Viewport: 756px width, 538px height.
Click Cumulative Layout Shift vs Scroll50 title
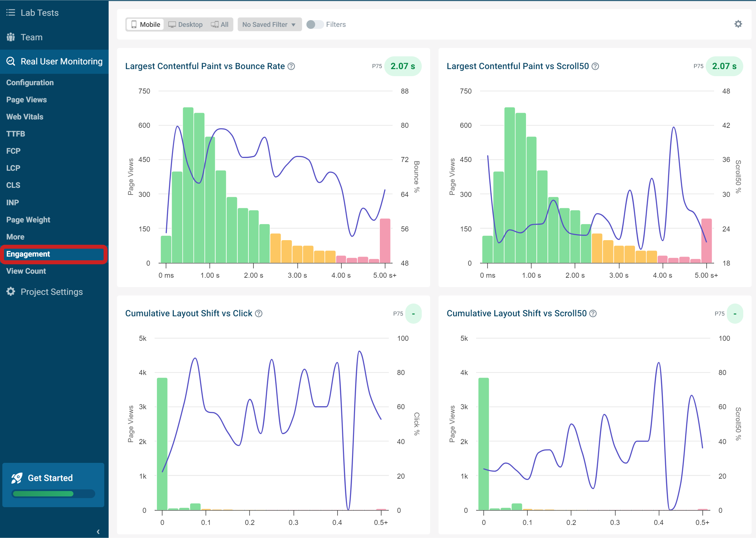click(517, 314)
